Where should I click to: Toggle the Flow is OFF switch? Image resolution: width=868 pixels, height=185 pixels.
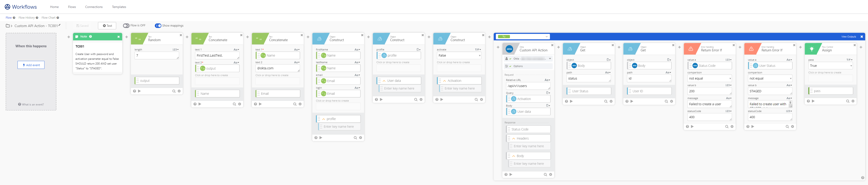click(126, 26)
